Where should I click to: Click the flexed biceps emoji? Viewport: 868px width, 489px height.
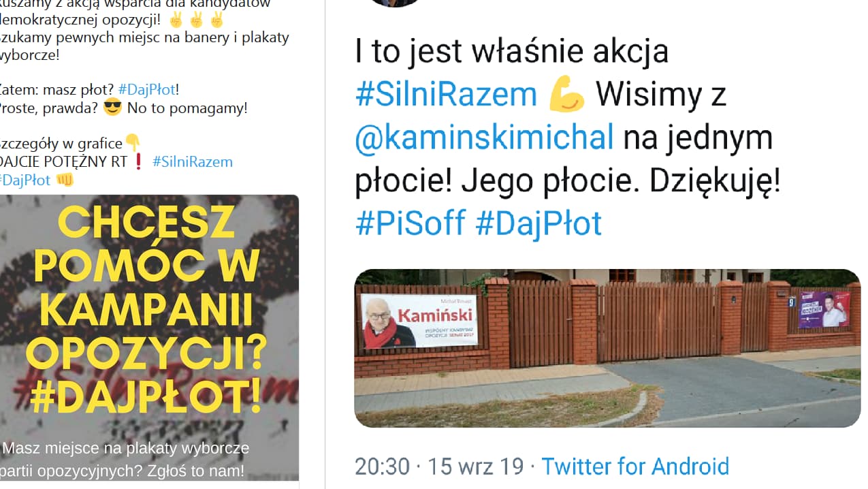click(x=566, y=96)
